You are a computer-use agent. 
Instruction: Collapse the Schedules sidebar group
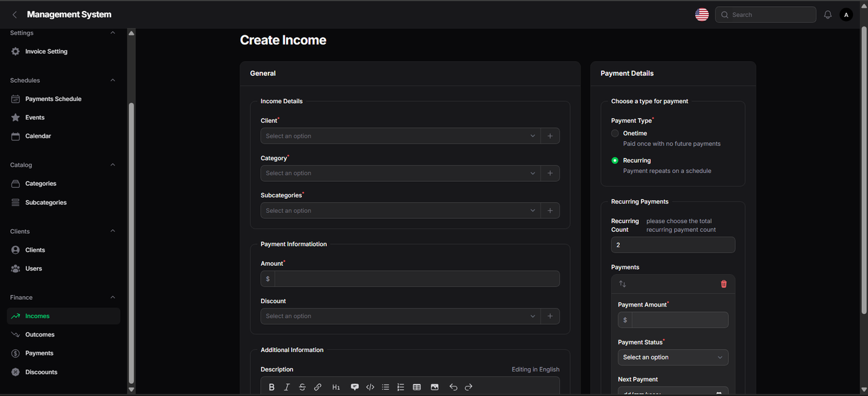point(113,81)
